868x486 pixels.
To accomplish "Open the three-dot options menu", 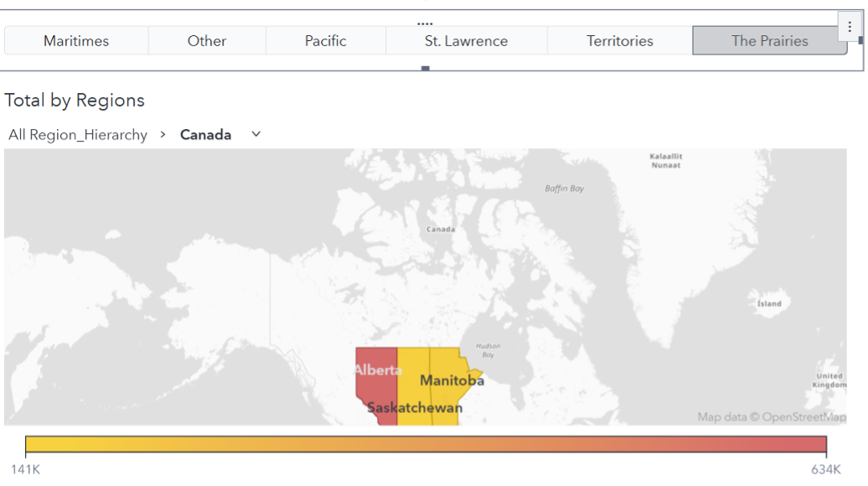I will click(x=850, y=27).
